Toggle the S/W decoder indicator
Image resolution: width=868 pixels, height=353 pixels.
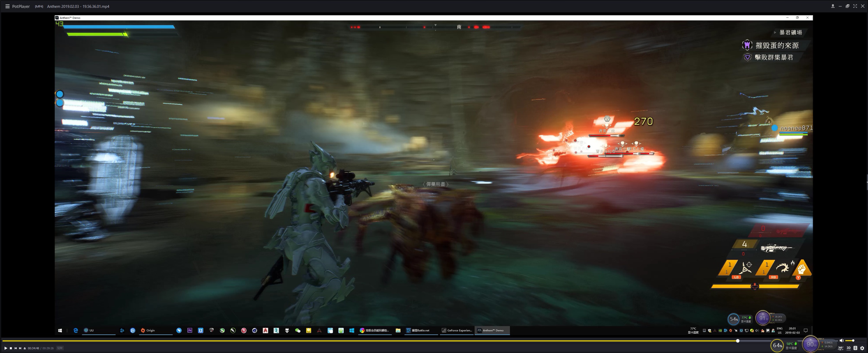60,348
